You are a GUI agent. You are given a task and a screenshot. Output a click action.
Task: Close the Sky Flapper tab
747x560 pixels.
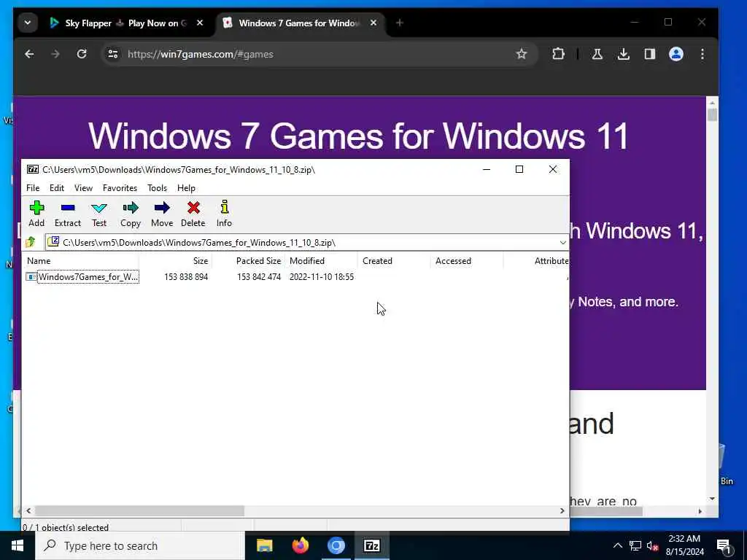200,23
